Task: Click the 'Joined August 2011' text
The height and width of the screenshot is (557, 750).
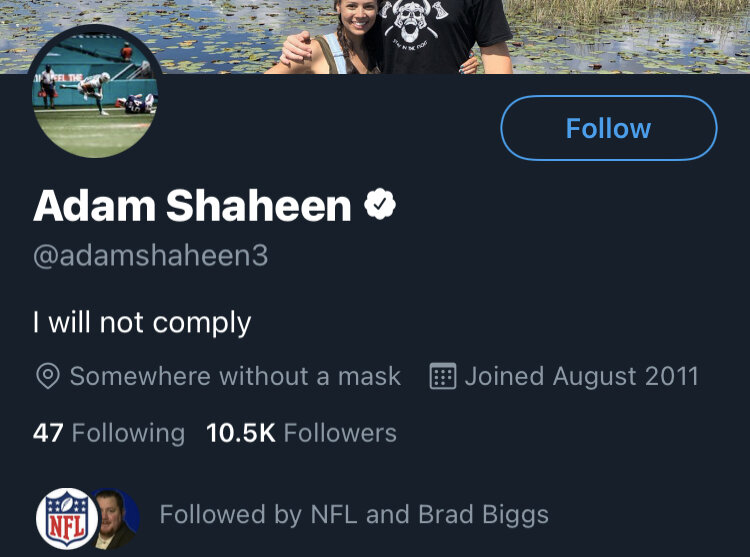Action: (581, 376)
